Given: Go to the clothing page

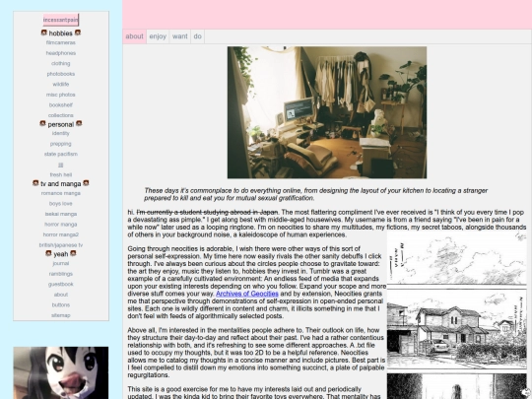Looking at the screenshot, I should pos(61,63).
